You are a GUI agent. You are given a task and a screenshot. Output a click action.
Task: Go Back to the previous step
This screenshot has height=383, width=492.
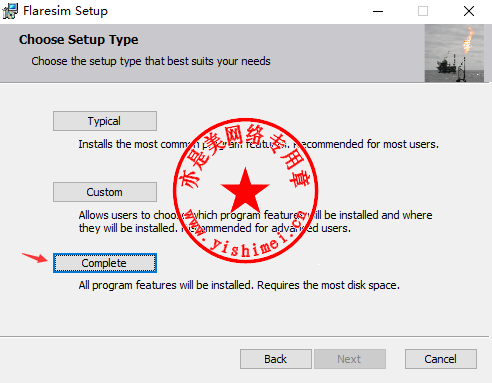[276, 359]
